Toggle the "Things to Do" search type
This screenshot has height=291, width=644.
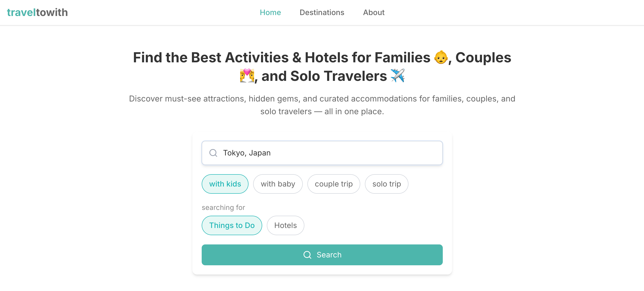[232, 225]
